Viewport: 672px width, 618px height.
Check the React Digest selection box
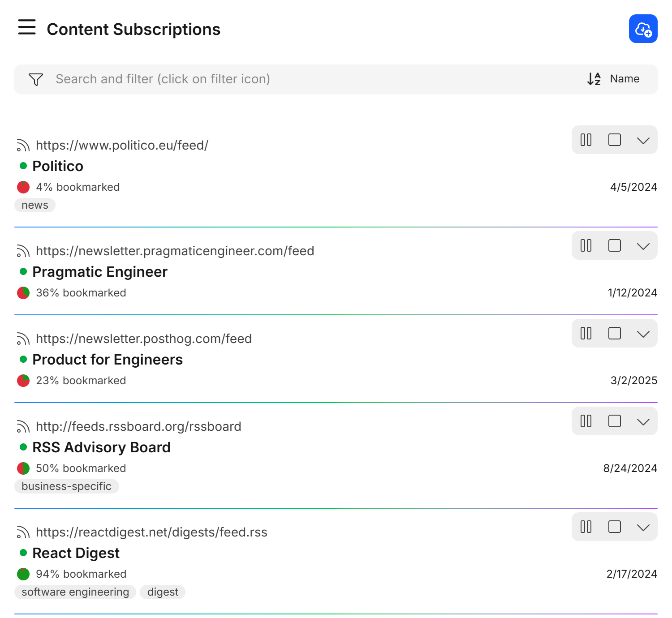(614, 527)
